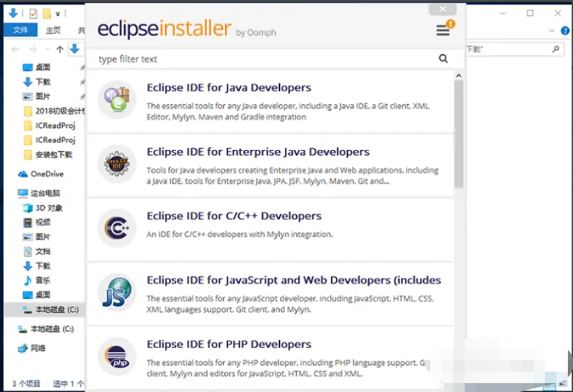This screenshot has height=392, width=573.
Task: Open the 文件 tab in File Explorer
Action: coord(20,31)
